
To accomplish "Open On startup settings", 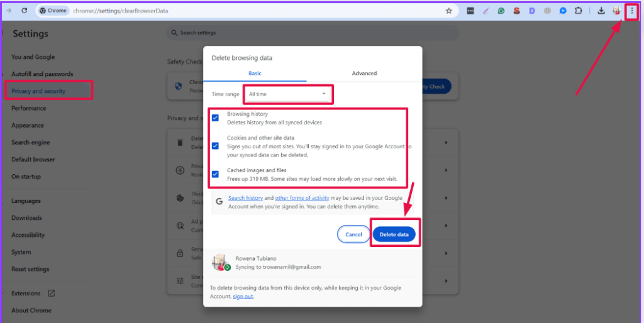I will pos(26,177).
